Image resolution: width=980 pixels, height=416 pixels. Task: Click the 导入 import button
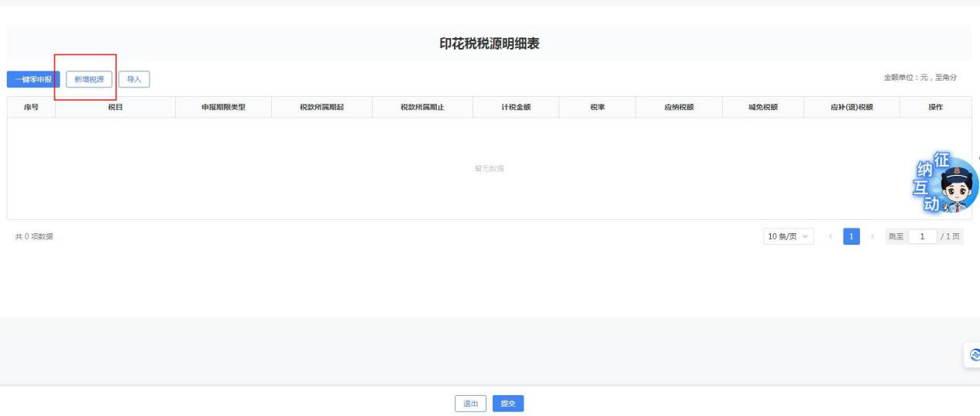pyautogui.click(x=134, y=79)
